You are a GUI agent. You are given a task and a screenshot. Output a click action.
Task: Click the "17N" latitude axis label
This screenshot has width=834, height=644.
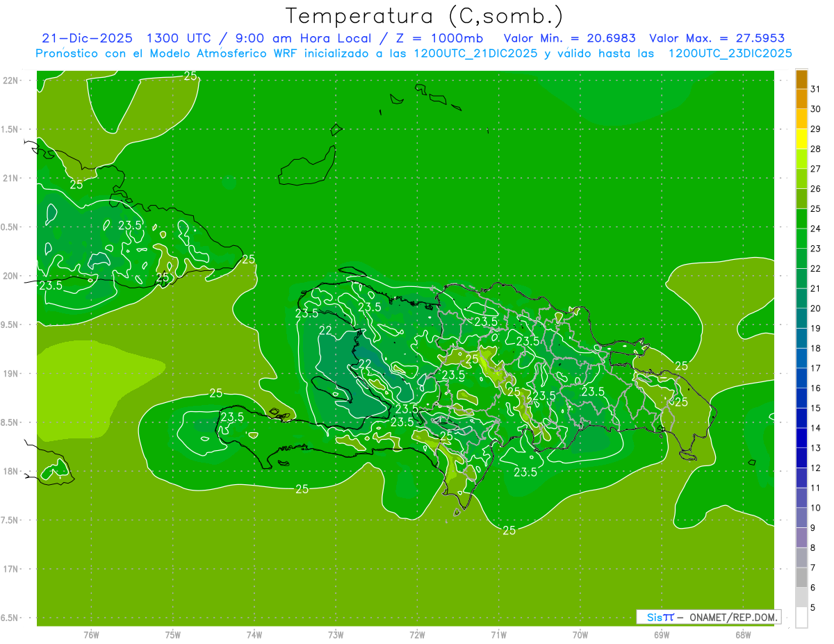click(x=10, y=569)
